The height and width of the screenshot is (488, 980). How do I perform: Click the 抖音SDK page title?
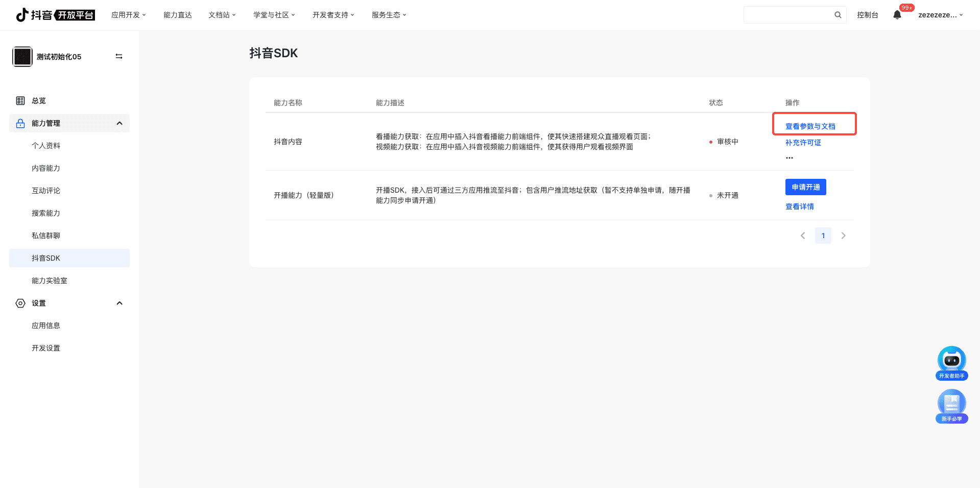274,53
